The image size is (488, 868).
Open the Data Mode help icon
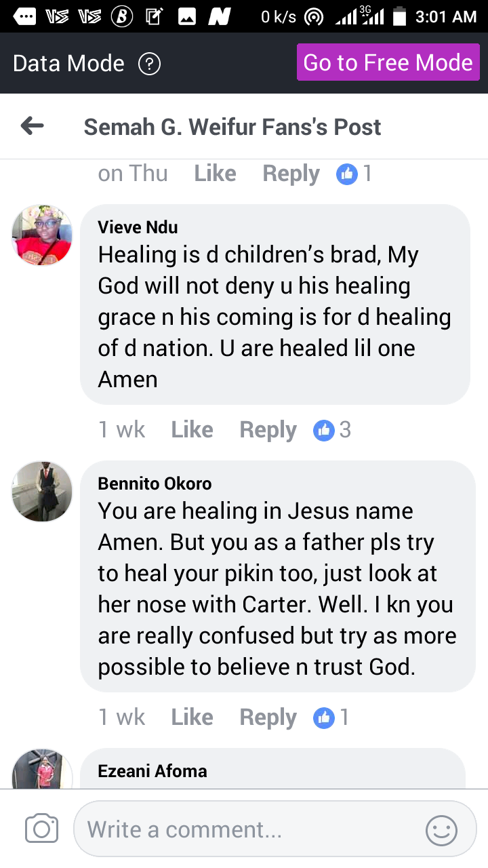pyautogui.click(x=149, y=64)
